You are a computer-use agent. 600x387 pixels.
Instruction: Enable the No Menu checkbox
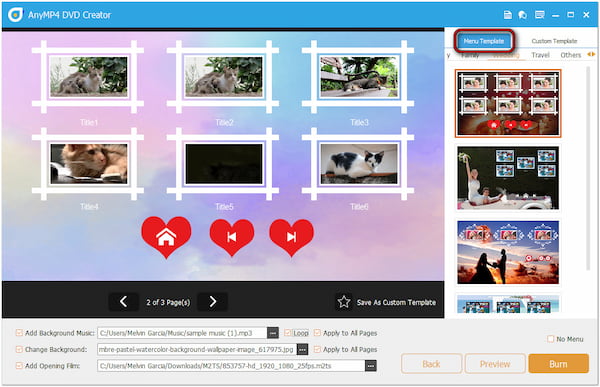550,339
